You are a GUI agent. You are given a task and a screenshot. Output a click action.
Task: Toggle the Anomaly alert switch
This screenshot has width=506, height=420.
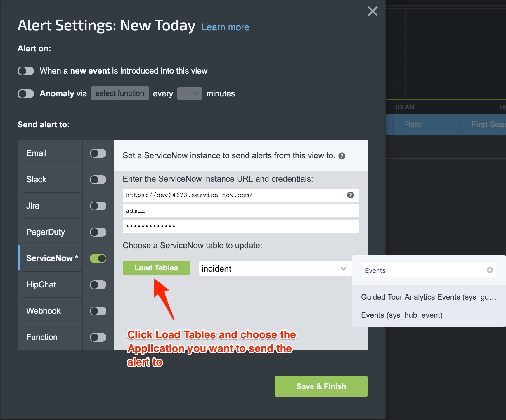coord(26,93)
